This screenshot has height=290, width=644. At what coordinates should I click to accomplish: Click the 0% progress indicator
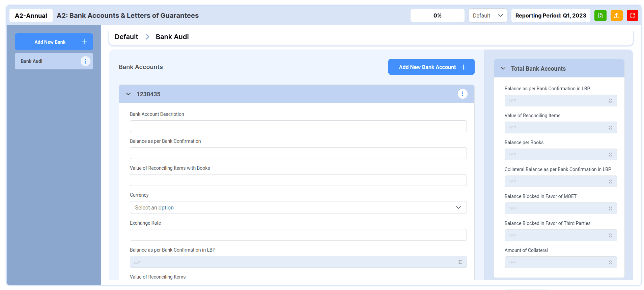(x=437, y=15)
